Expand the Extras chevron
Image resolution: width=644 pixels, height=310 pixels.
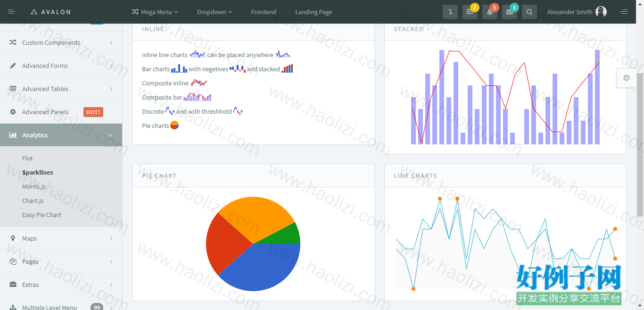coord(111,285)
